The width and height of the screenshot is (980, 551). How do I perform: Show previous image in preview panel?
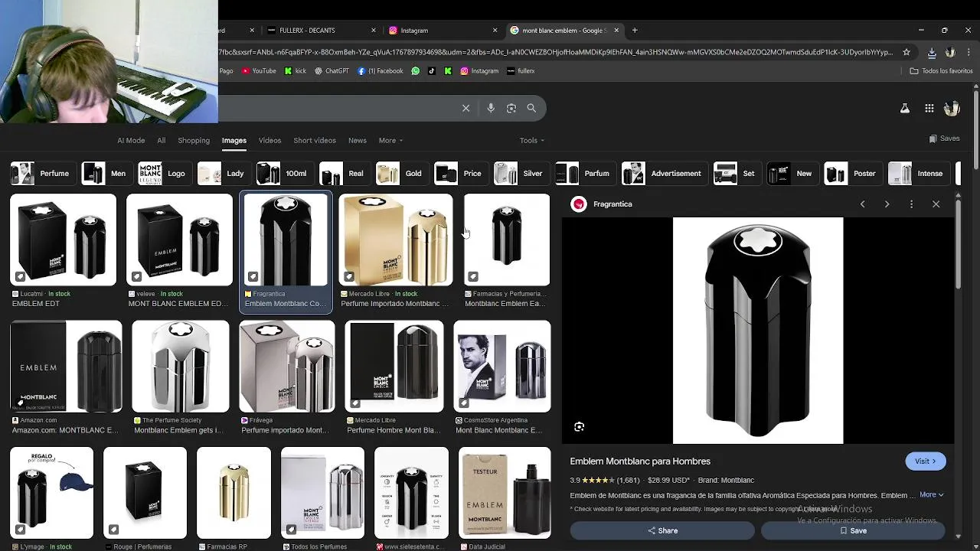862,204
